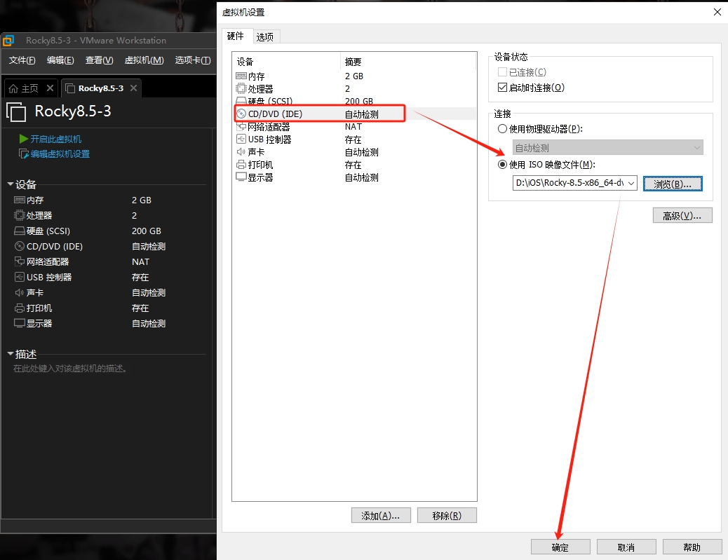728x560 pixels.
Task: Click the memory icon in the main window device list
Action: point(20,200)
